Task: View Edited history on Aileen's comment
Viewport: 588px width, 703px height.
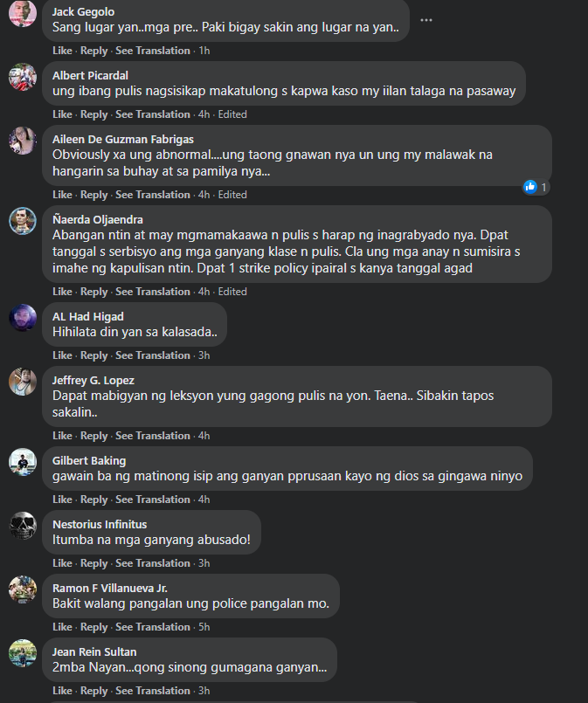Action: pos(232,195)
